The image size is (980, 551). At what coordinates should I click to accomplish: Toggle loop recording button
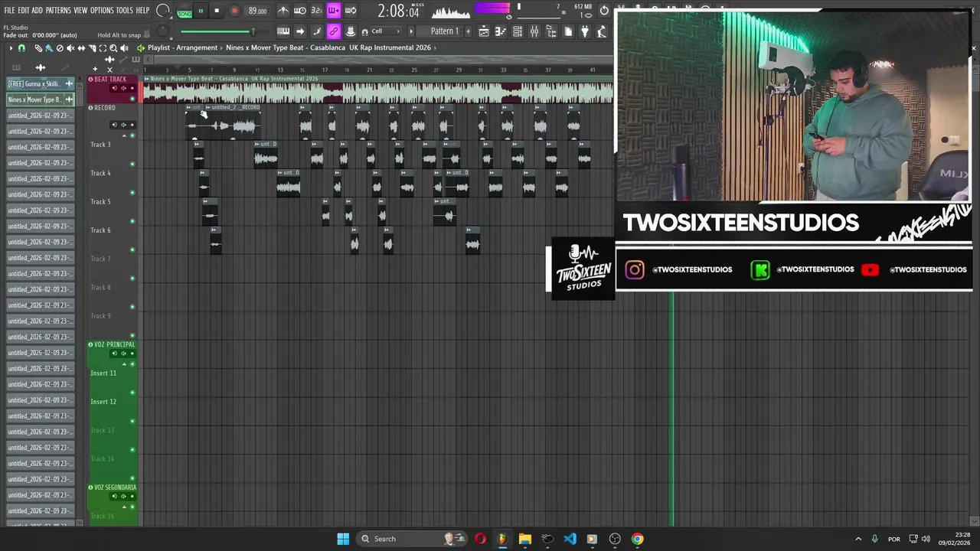pos(350,11)
